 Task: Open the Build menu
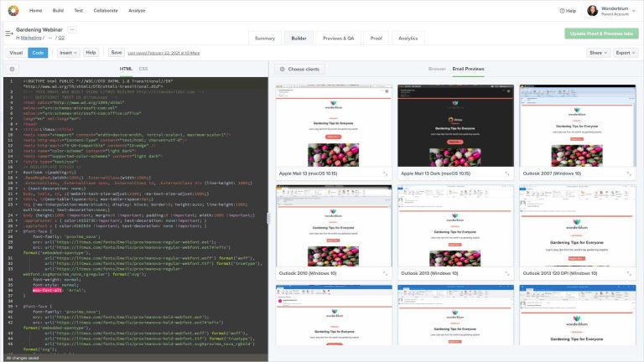[x=58, y=11]
